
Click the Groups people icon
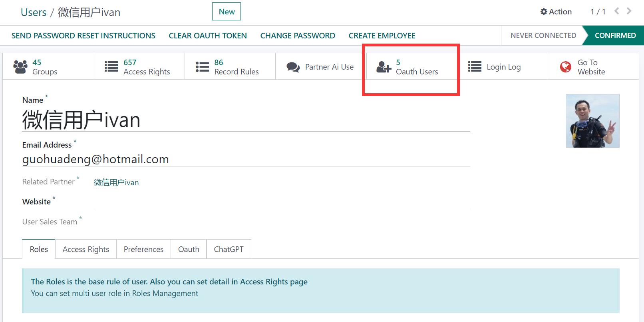coord(20,67)
